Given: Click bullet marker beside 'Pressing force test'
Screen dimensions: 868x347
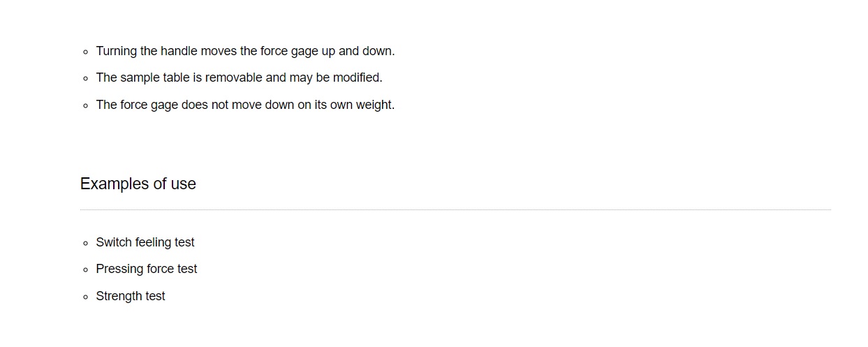Looking at the screenshot, I should [x=85, y=270].
